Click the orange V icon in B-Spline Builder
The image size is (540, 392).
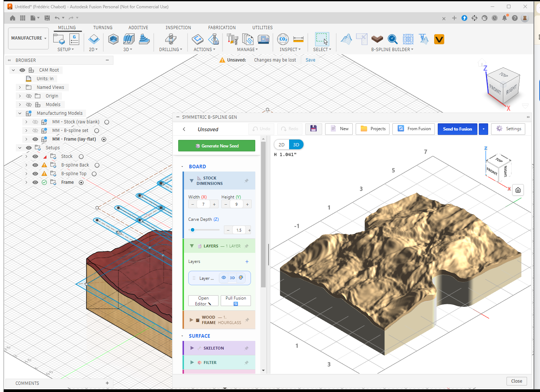click(439, 39)
